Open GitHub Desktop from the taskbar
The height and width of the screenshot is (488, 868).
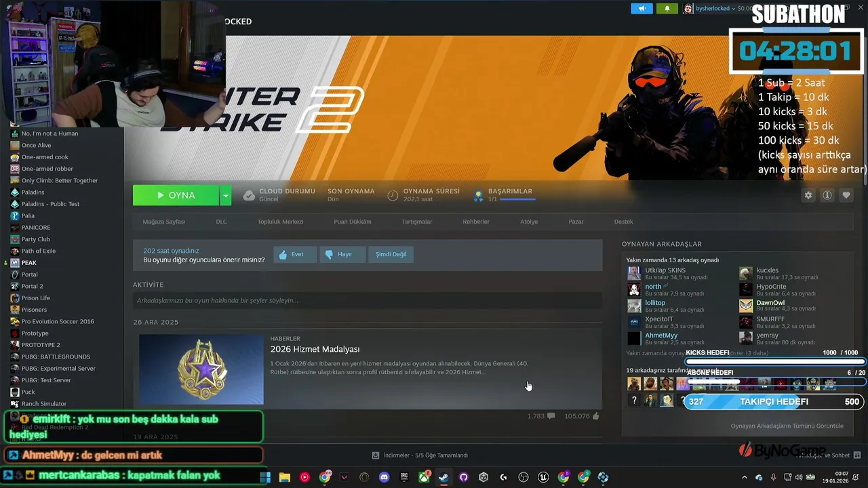(x=464, y=477)
